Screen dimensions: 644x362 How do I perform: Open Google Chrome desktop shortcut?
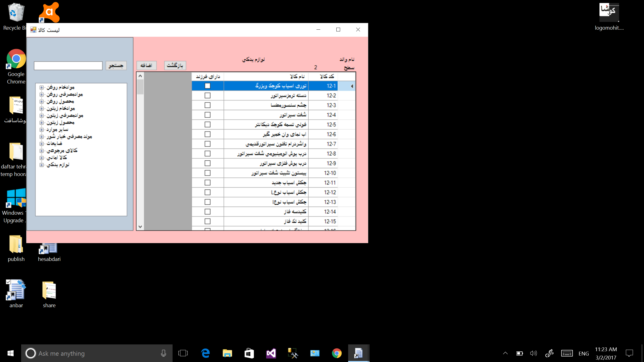pyautogui.click(x=16, y=59)
